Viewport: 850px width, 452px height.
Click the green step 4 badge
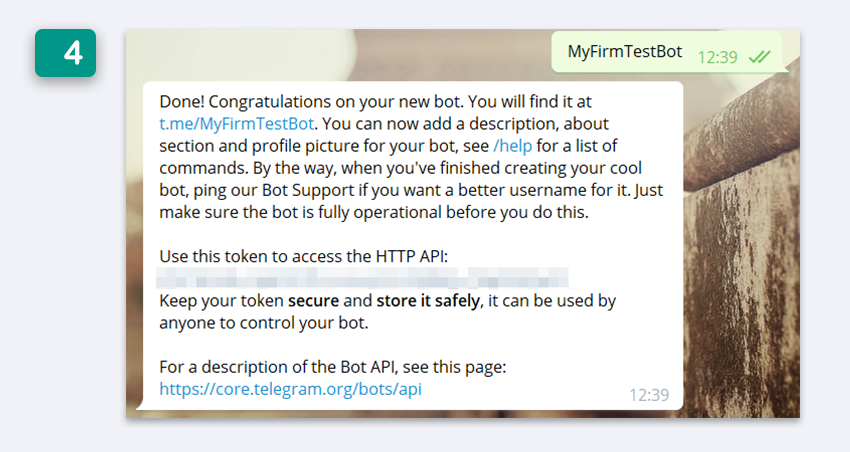66,53
